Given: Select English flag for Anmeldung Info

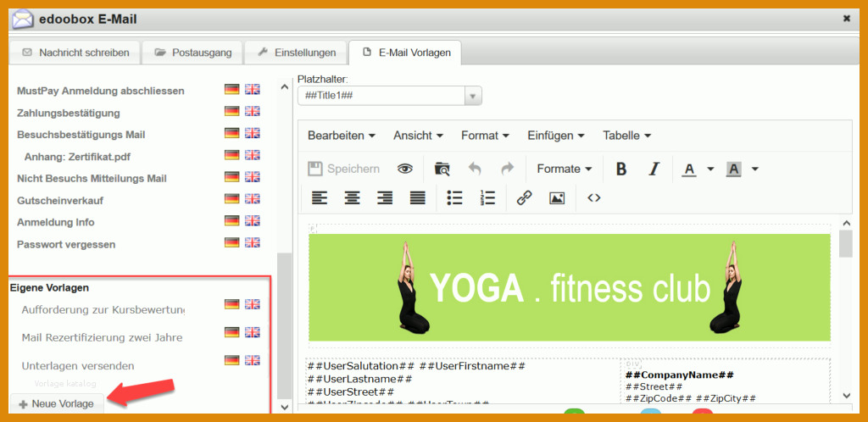Looking at the screenshot, I should tap(252, 220).
